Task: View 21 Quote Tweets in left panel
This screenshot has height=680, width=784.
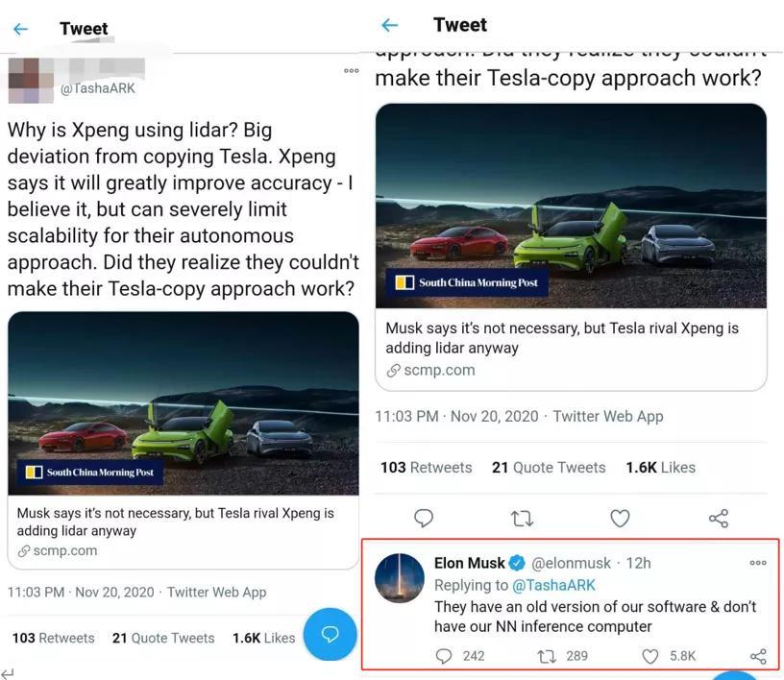Action: pos(163,638)
